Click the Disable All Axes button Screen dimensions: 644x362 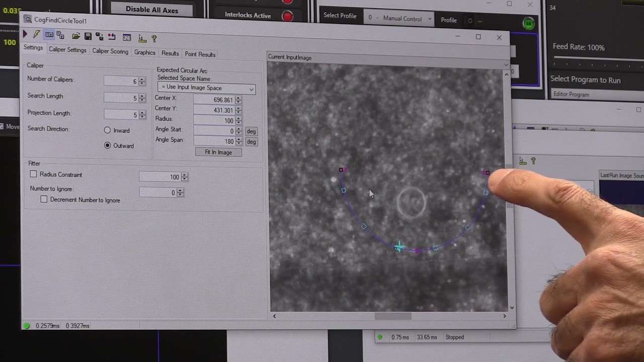tap(151, 9)
